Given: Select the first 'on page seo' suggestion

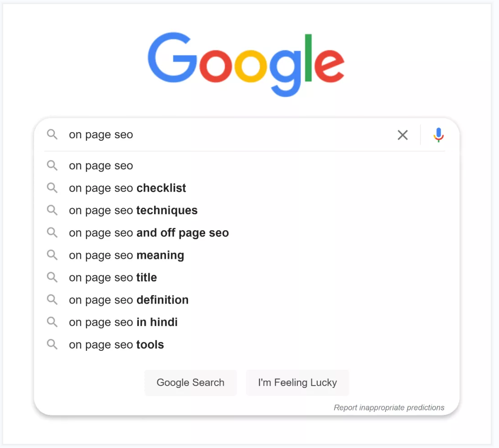Looking at the screenshot, I should pyautogui.click(x=101, y=165).
